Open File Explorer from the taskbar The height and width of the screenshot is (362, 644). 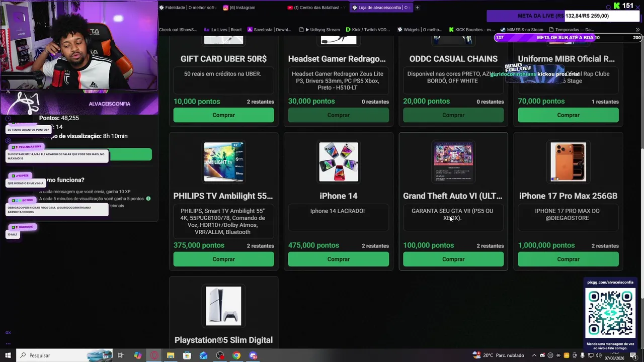pyautogui.click(x=171, y=355)
